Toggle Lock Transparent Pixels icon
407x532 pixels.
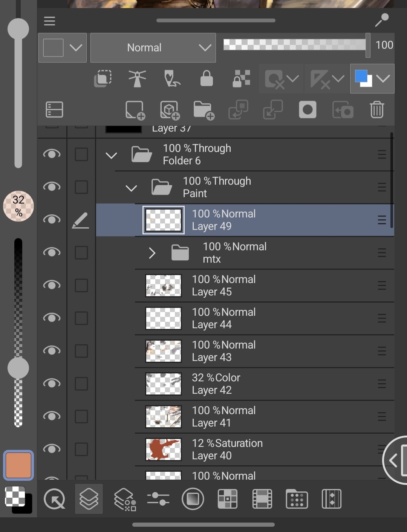coord(241,79)
